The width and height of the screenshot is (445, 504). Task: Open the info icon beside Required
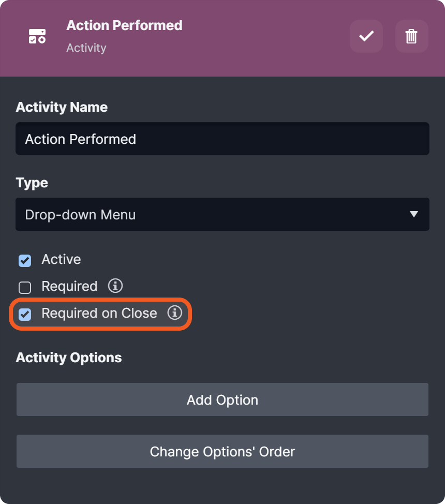click(x=115, y=286)
